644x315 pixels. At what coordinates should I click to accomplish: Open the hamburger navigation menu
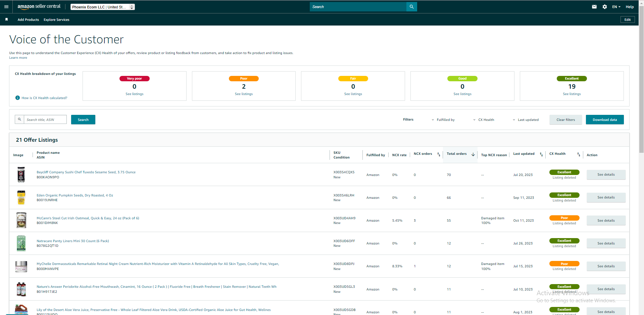pyautogui.click(x=6, y=7)
